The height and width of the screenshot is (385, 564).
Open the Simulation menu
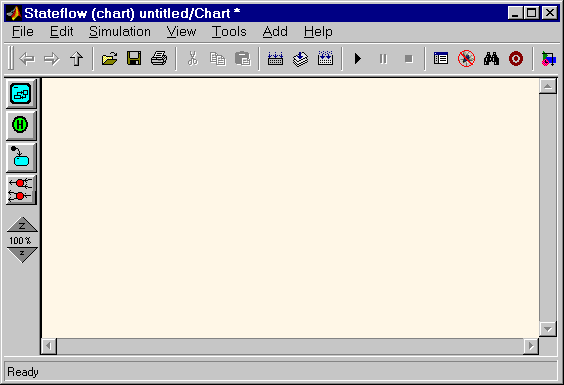[120, 32]
